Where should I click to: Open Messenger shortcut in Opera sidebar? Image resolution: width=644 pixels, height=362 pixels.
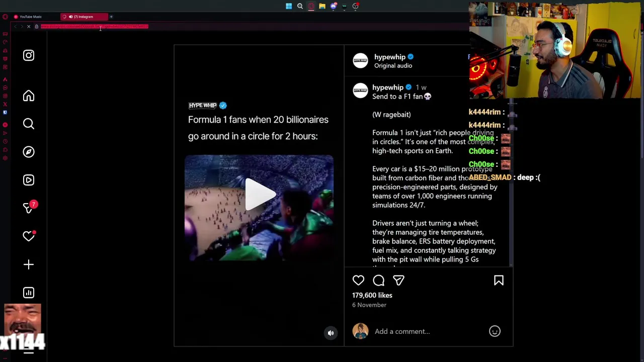click(x=5, y=87)
